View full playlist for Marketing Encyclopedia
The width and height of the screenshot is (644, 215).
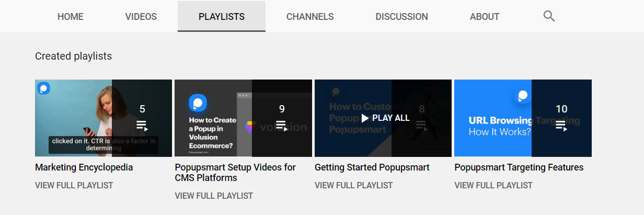[x=74, y=185]
